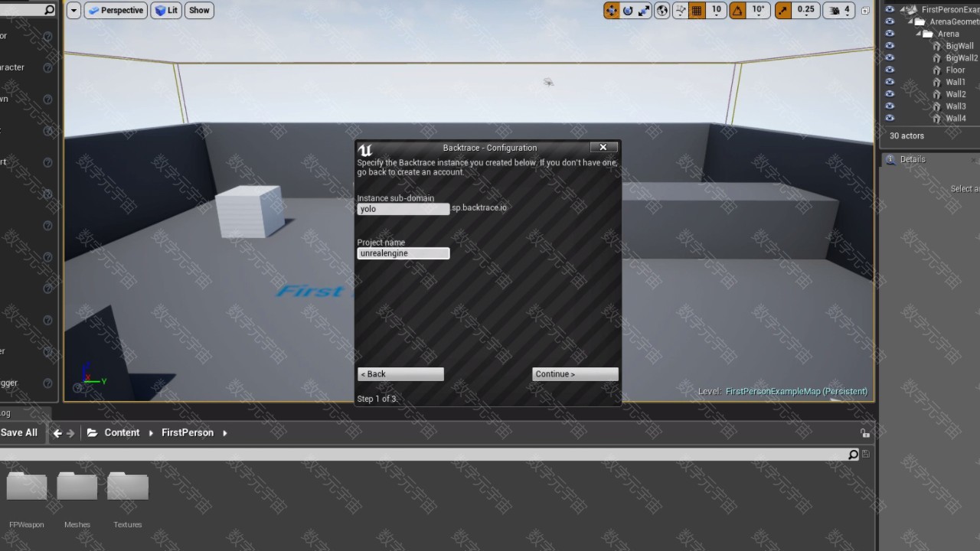Toggle grid snapping in viewport toolbar

[x=697, y=10]
